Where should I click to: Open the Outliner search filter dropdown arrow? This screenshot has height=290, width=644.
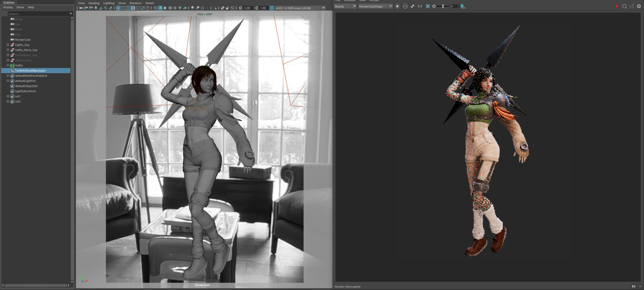point(71,14)
